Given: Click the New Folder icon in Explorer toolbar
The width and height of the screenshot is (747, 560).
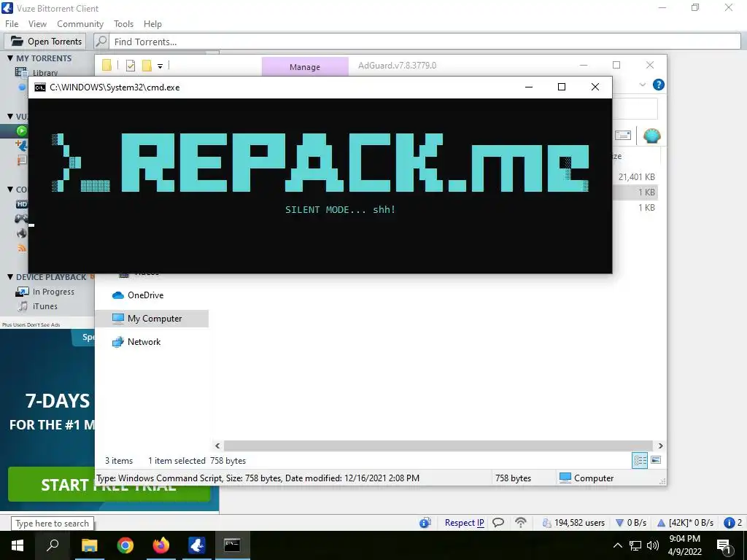Looking at the screenshot, I should [x=147, y=65].
